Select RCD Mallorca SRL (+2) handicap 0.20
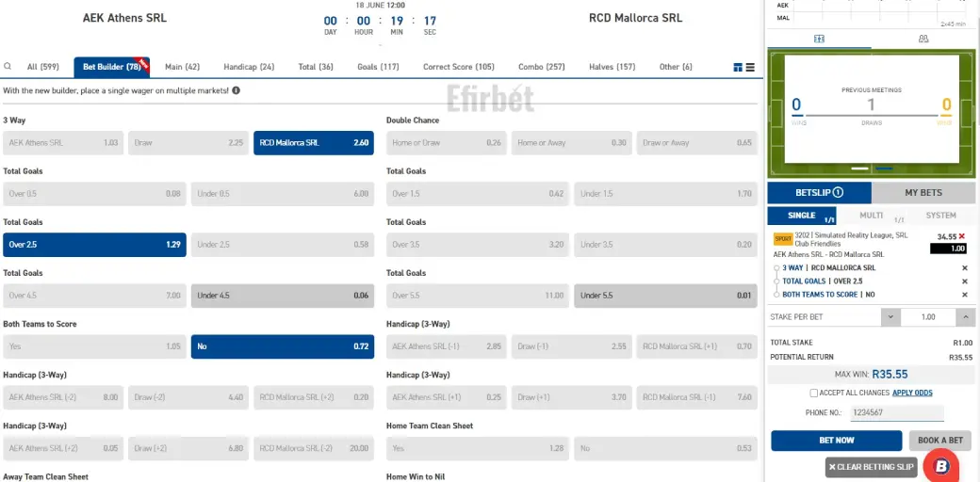This screenshot has height=482, width=980. point(314,397)
